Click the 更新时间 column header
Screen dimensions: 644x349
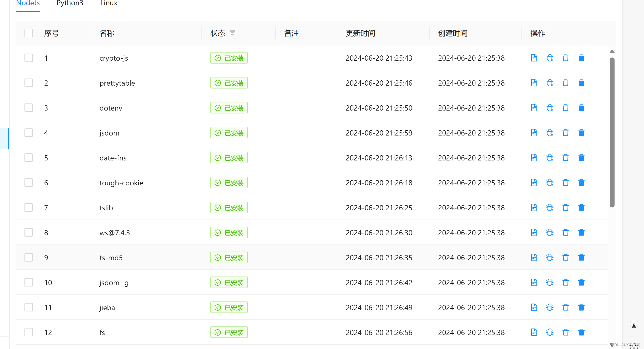(x=360, y=33)
